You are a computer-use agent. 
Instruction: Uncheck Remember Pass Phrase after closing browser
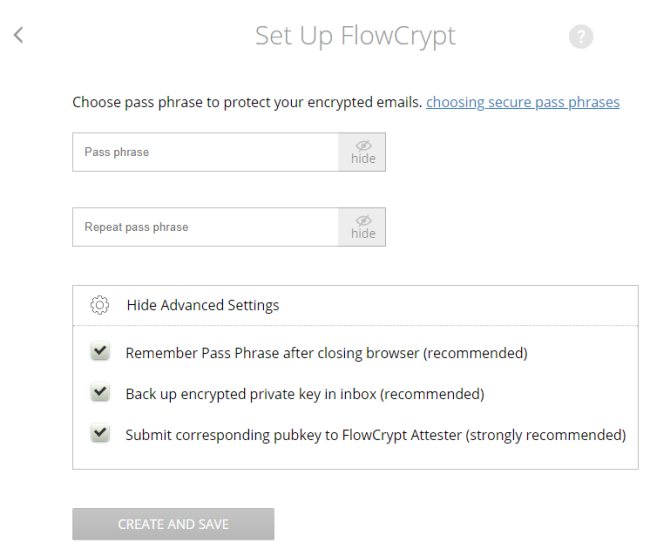[x=100, y=352]
